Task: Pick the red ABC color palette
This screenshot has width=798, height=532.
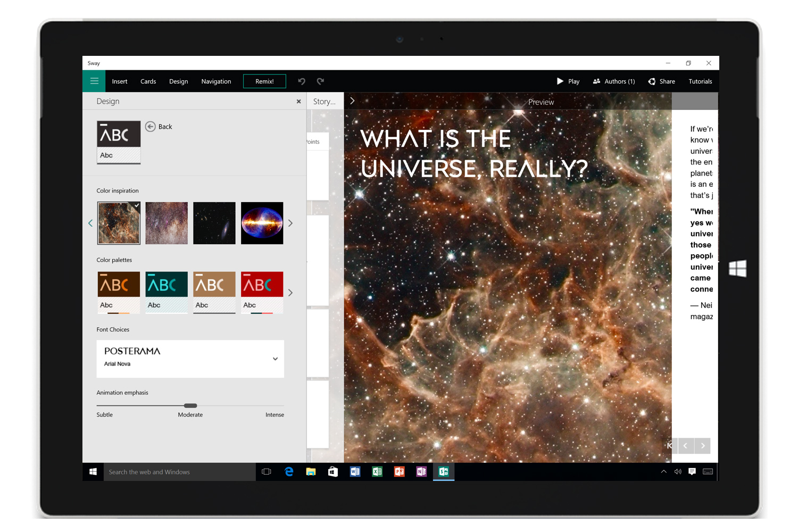Action: 262,292
